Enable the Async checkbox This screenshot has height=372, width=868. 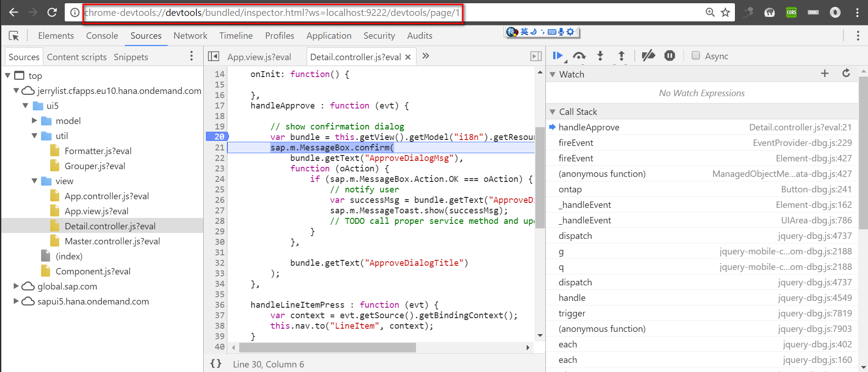click(x=696, y=56)
